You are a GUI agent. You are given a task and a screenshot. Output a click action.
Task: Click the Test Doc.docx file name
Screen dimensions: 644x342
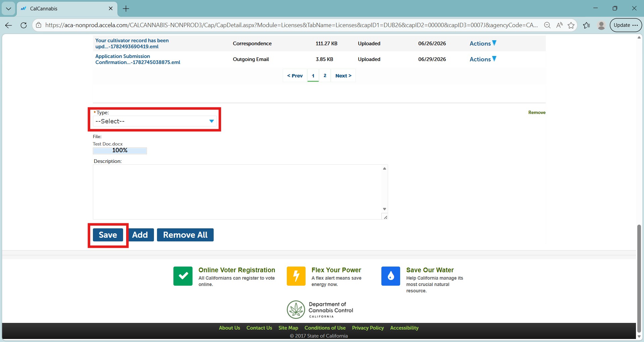pyautogui.click(x=108, y=144)
